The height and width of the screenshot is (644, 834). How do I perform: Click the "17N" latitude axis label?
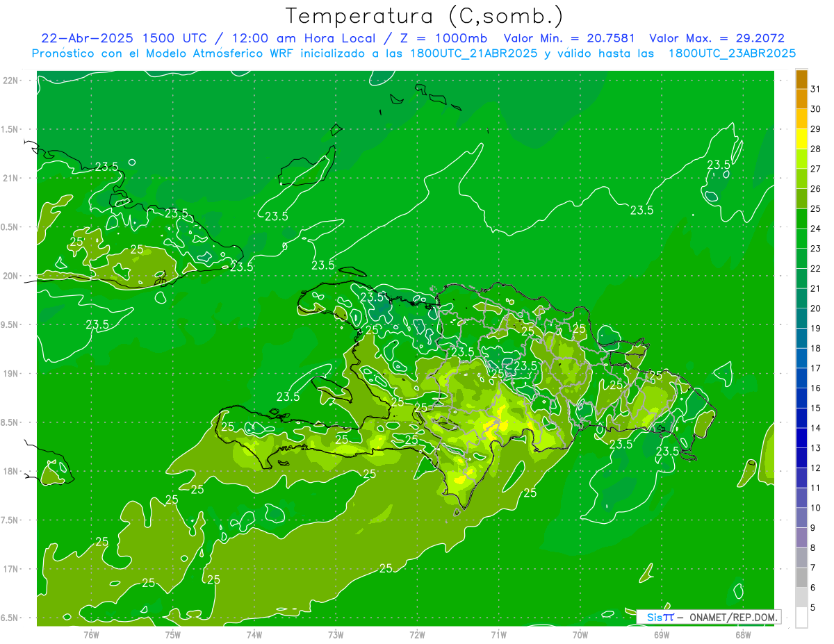pos(10,569)
